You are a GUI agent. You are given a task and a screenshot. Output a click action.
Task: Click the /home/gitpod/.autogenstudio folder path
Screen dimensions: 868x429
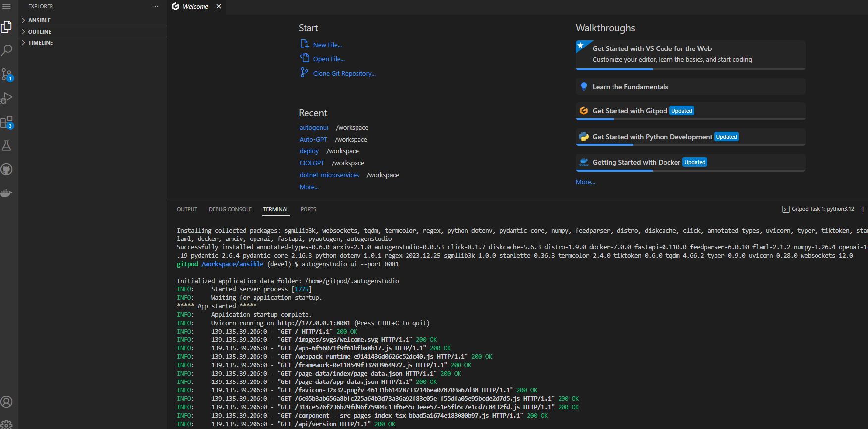[x=352, y=281]
